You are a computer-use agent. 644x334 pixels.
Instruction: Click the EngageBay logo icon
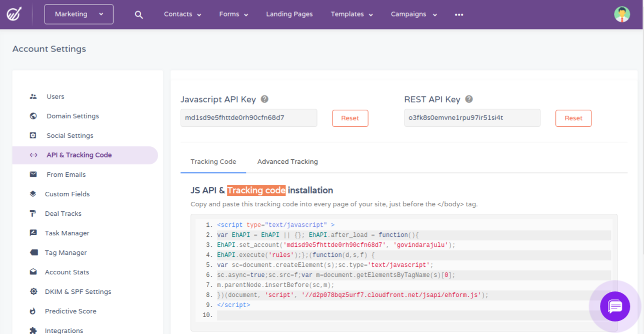(15, 14)
